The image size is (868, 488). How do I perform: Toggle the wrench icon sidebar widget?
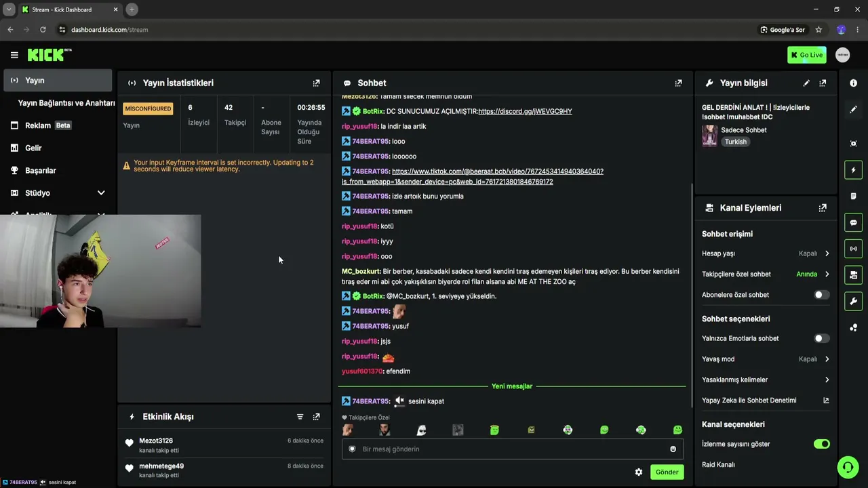(853, 302)
